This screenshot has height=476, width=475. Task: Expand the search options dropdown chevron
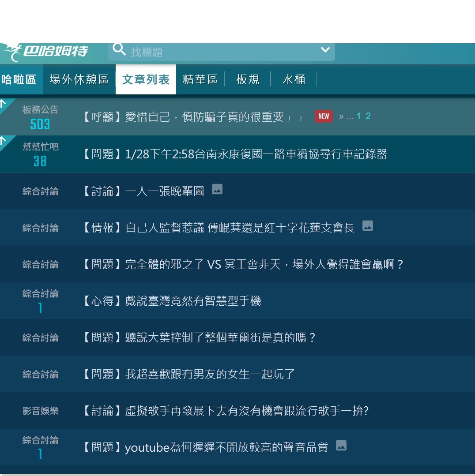pyautogui.click(x=325, y=49)
